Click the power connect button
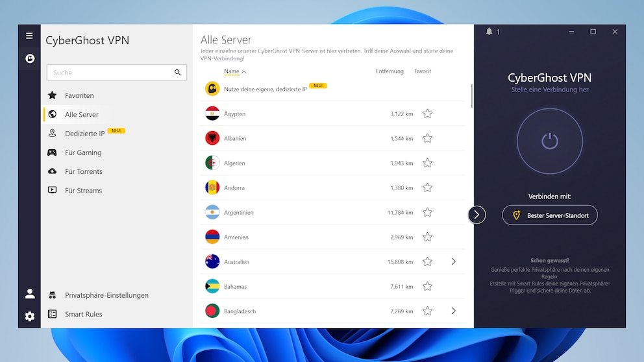 pyautogui.click(x=549, y=141)
